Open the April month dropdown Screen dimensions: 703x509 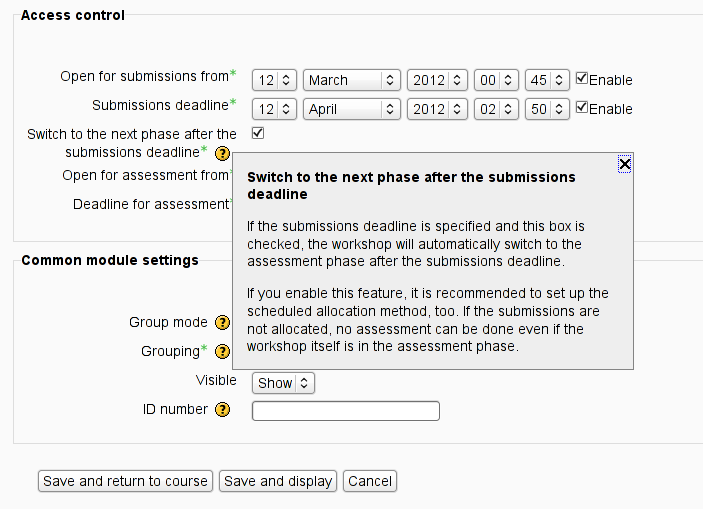tap(352, 109)
